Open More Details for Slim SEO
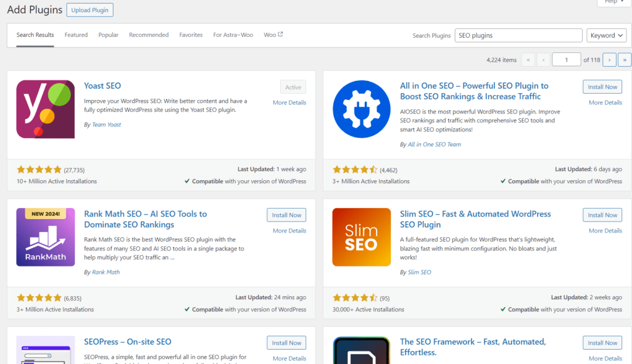 point(605,231)
